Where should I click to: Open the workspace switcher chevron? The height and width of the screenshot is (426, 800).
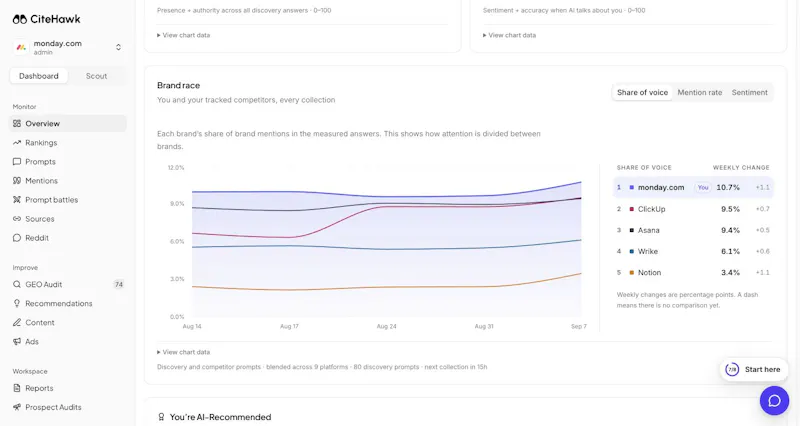point(118,47)
